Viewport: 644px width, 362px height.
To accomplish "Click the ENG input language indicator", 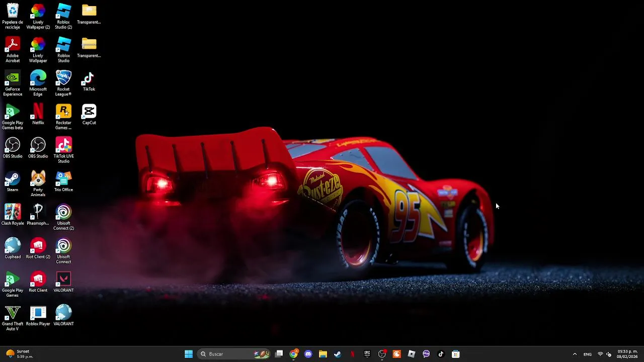I will (x=588, y=354).
